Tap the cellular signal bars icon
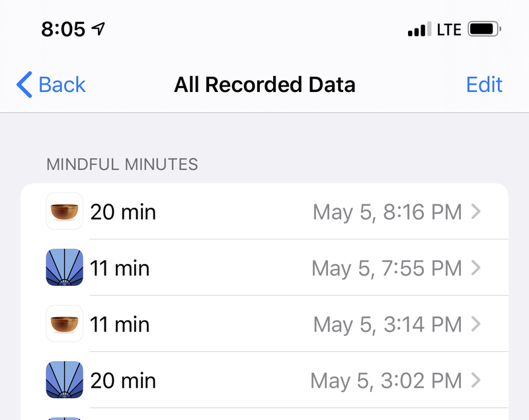The image size is (529, 420). [419, 29]
